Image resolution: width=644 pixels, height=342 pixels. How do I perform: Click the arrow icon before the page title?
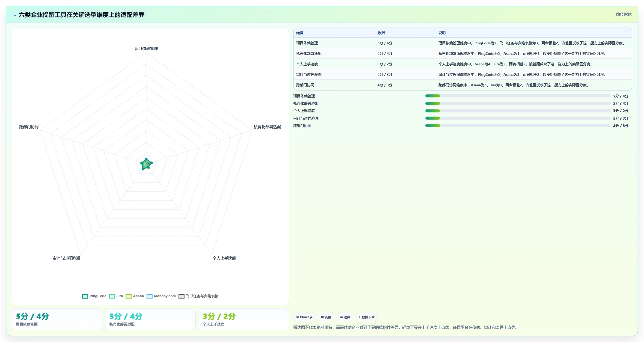(x=14, y=15)
